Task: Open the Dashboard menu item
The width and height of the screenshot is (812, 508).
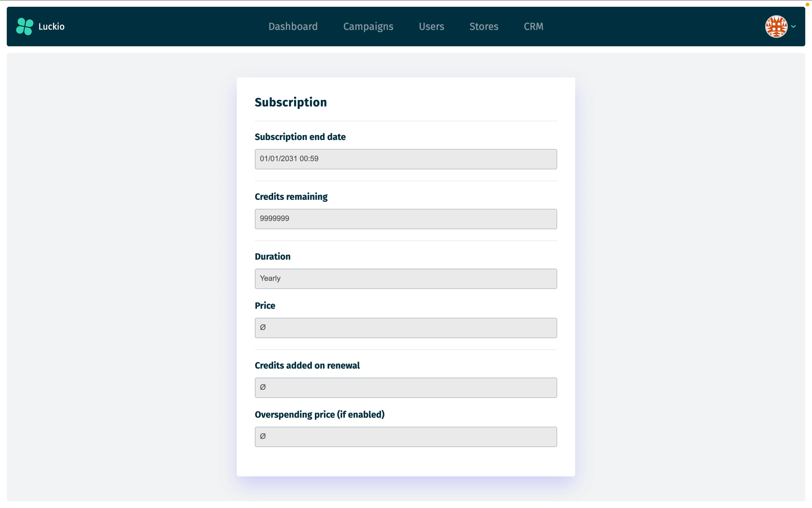Action: [x=293, y=26]
